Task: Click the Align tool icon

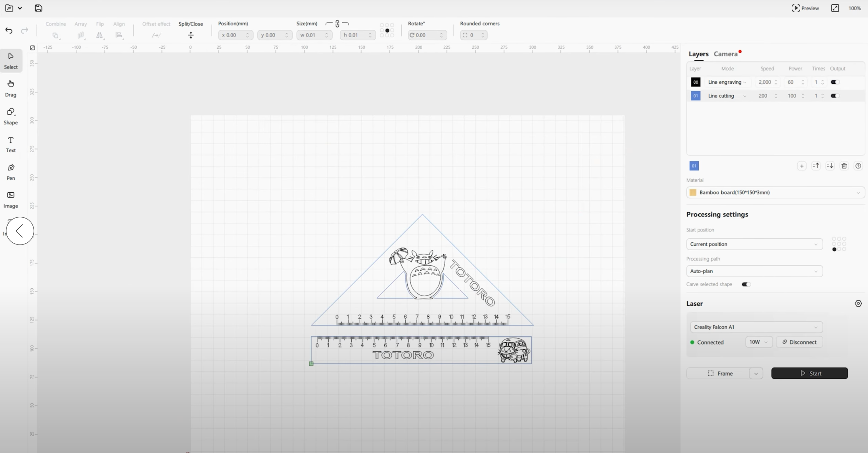Action: click(x=119, y=35)
